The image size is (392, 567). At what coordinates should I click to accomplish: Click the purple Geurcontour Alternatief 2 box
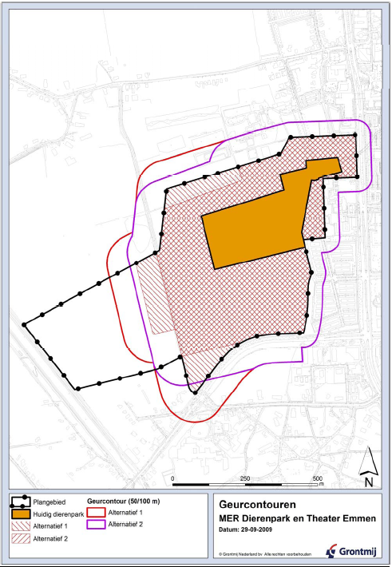click(96, 524)
